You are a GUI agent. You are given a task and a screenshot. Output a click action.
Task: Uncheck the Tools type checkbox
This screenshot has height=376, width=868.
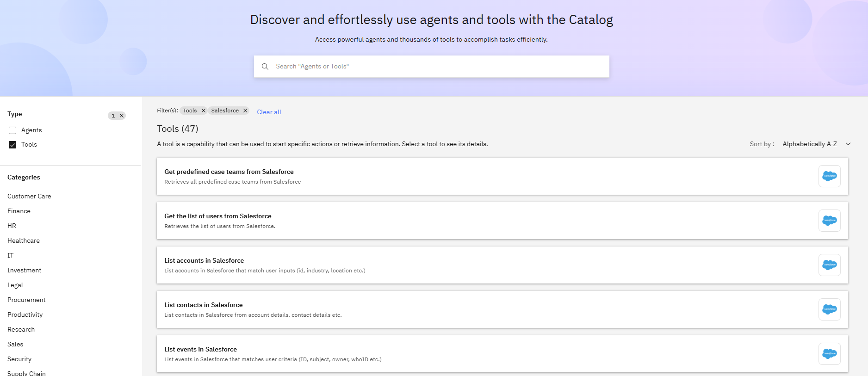click(x=12, y=145)
